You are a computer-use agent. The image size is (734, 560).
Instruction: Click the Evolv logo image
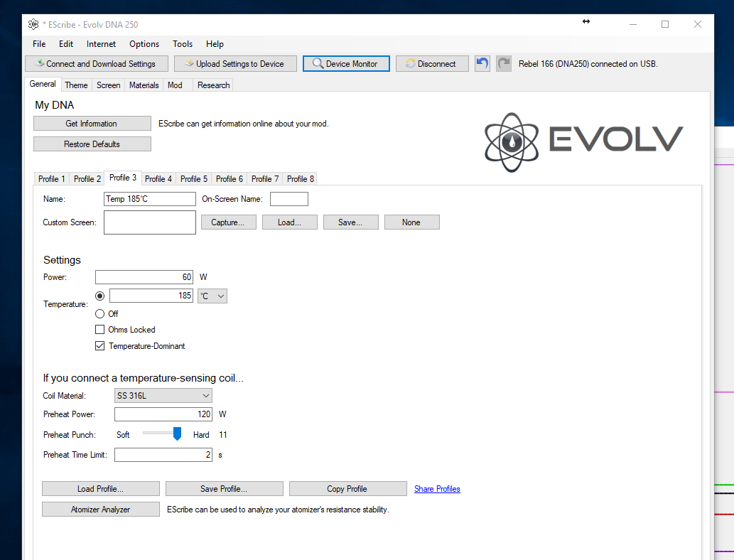point(583,141)
